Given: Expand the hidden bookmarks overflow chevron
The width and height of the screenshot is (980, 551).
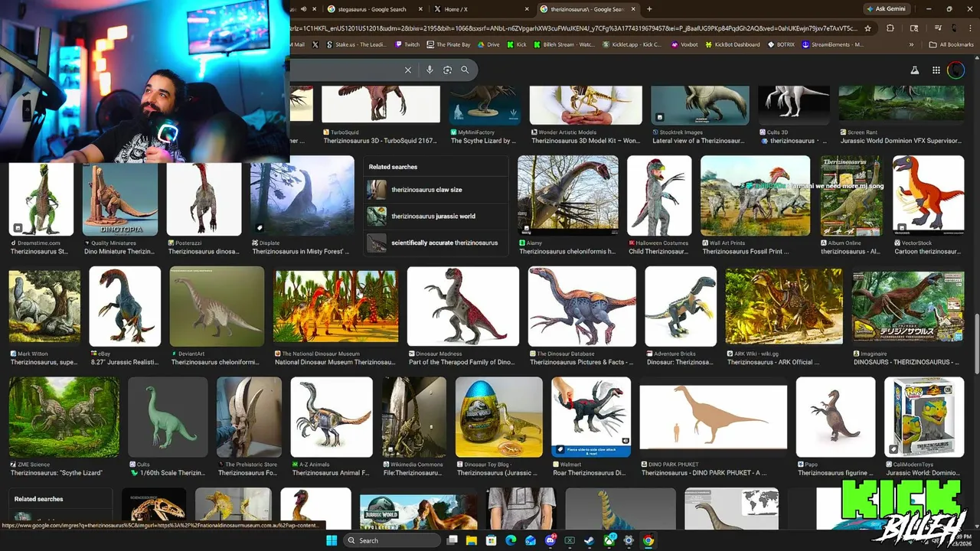Looking at the screenshot, I should [911, 44].
